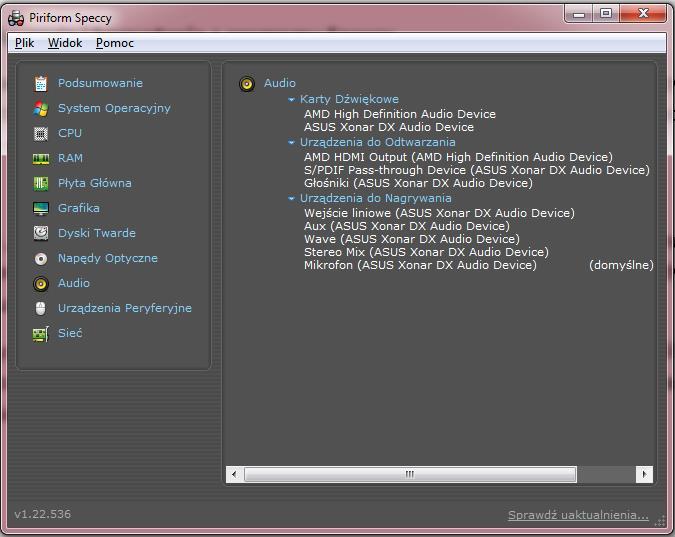Select the S/PDIF Pass-through Device entry

pos(477,170)
